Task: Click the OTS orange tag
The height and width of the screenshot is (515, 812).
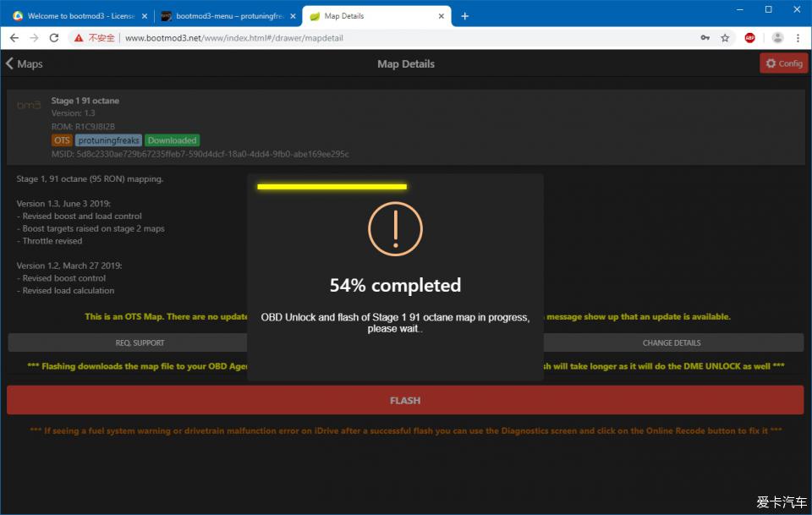Action: (62, 140)
